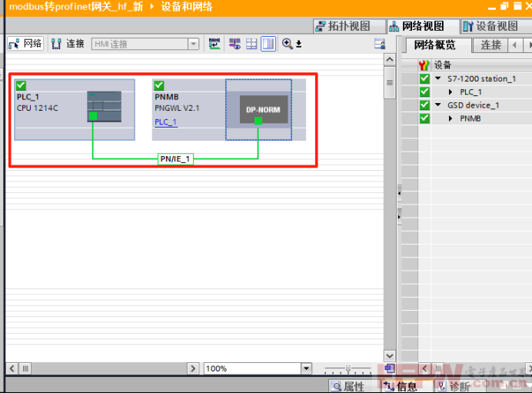
Task: Toggle checkbox for GSD device_1 row
Action: [x=424, y=105]
